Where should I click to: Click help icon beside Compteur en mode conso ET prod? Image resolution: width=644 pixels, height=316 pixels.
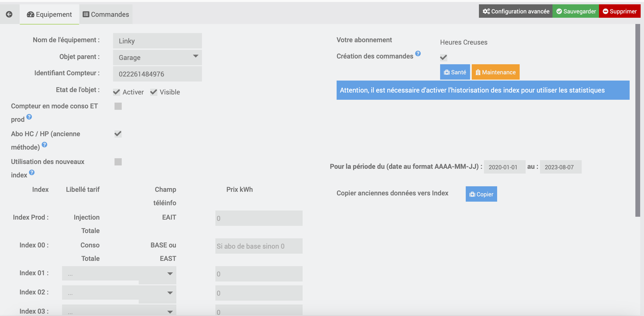29,117
